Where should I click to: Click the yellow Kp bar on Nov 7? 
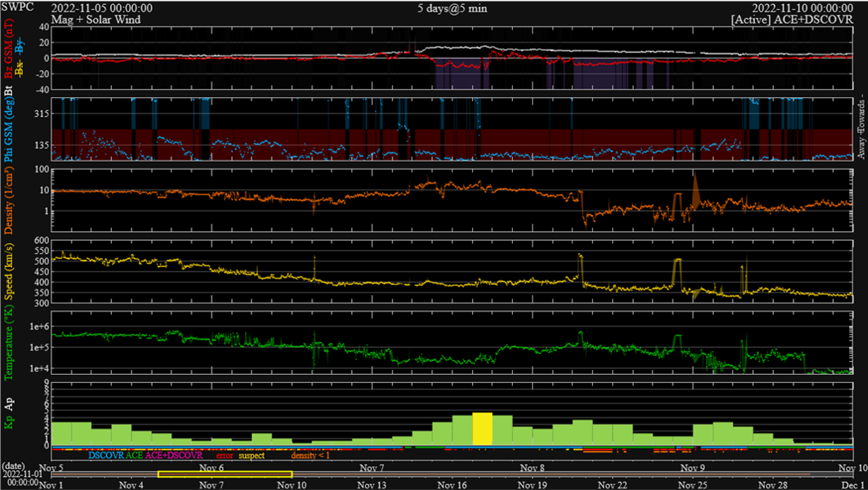click(483, 429)
